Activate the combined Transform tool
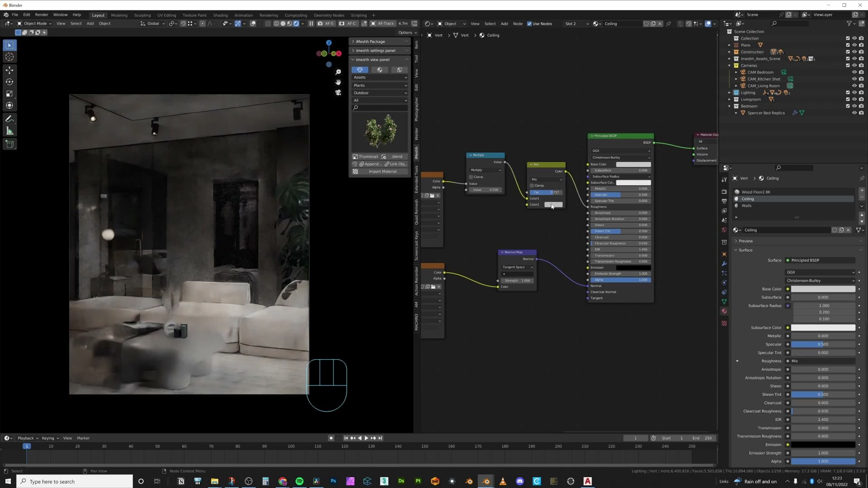The height and width of the screenshot is (488, 868). click(9, 105)
